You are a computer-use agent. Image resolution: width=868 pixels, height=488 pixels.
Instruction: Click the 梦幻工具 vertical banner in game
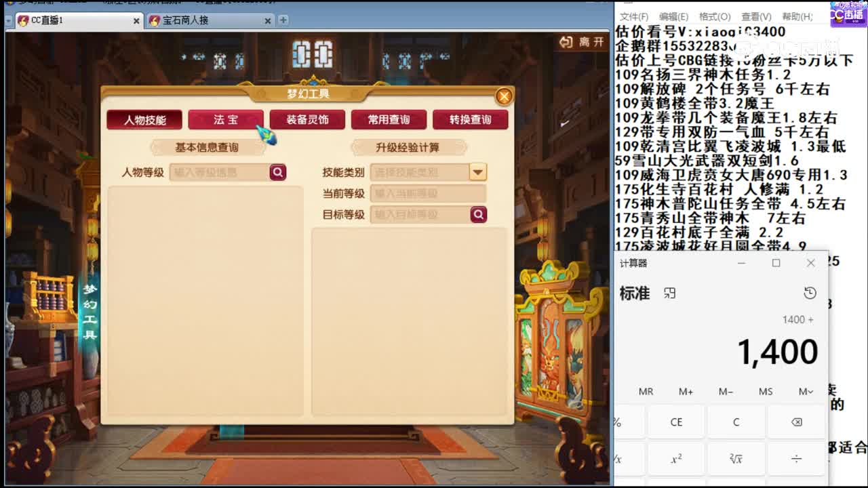tap(90, 311)
